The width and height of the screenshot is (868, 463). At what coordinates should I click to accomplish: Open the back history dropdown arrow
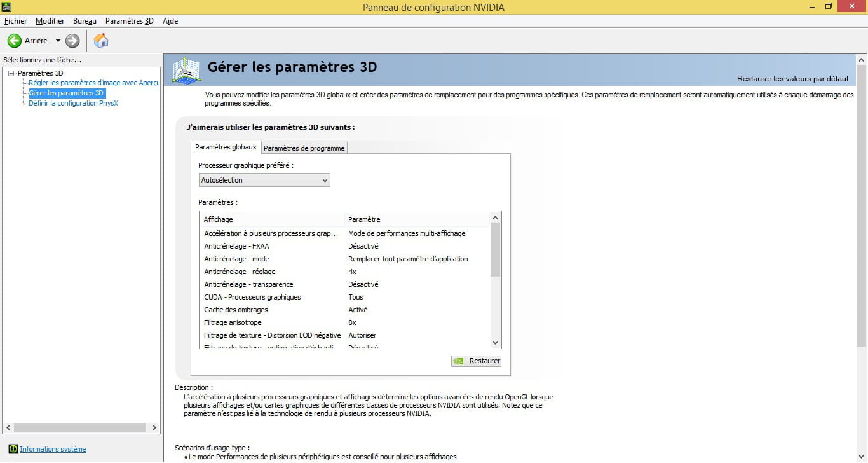(58, 41)
